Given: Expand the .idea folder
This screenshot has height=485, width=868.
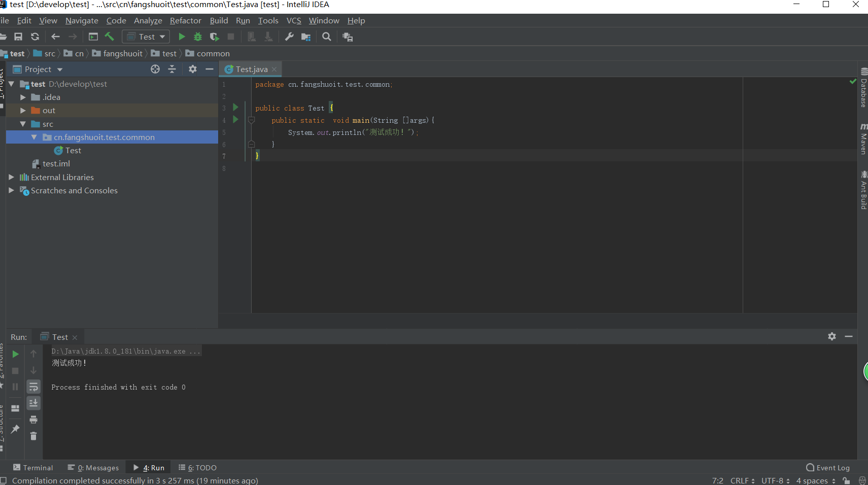Looking at the screenshot, I should 23,97.
